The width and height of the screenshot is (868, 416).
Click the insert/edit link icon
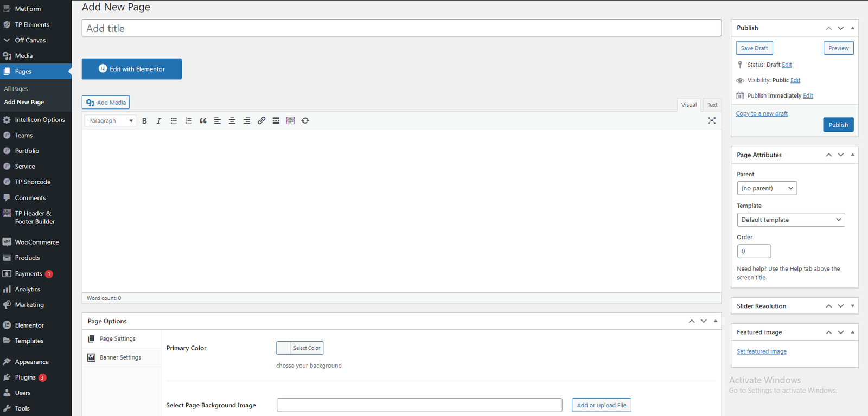point(261,121)
